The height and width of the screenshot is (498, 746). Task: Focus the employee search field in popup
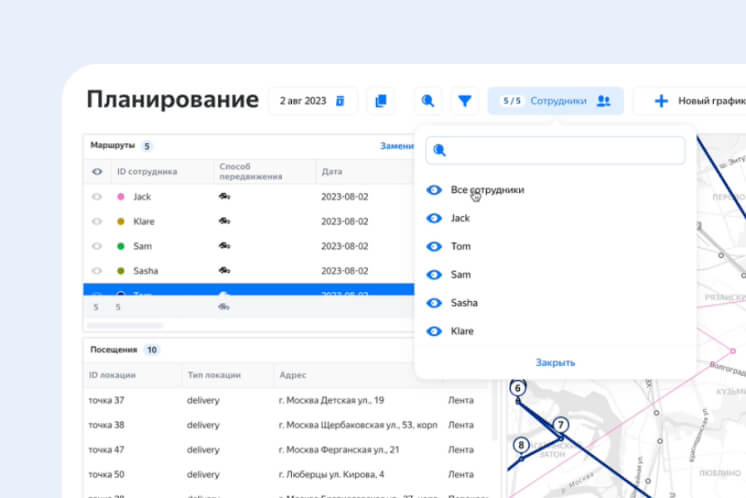pos(555,150)
